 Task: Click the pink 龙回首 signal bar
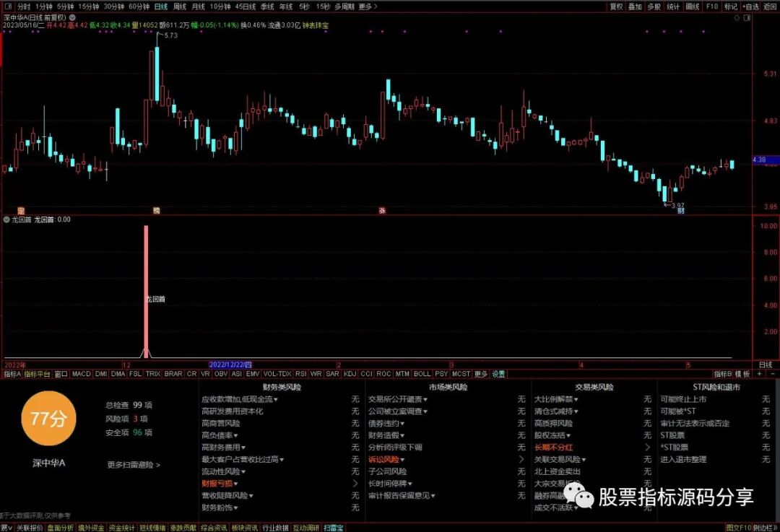tap(146, 292)
